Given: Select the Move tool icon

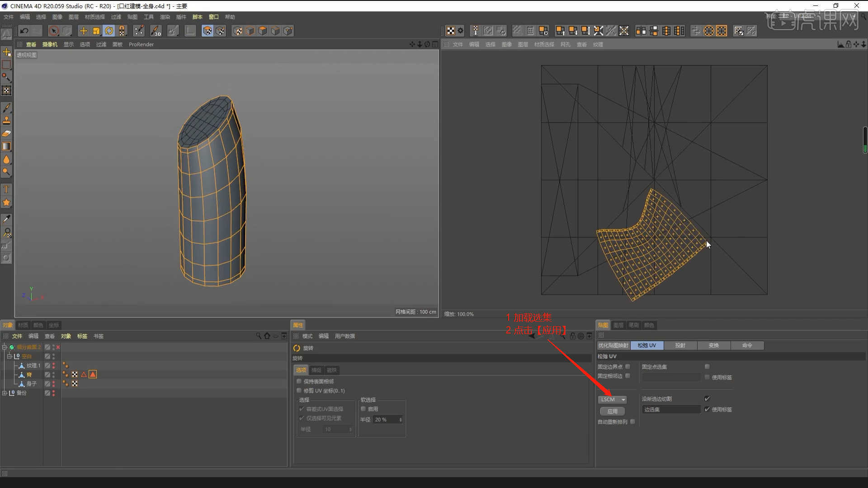Looking at the screenshot, I should (83, 31).
